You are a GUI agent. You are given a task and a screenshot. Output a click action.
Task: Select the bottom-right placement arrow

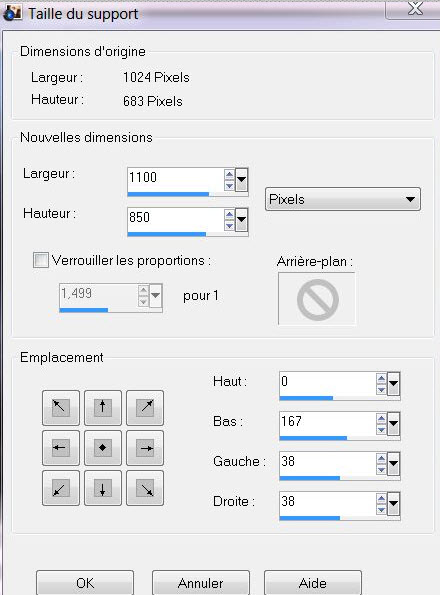(145, 488)
